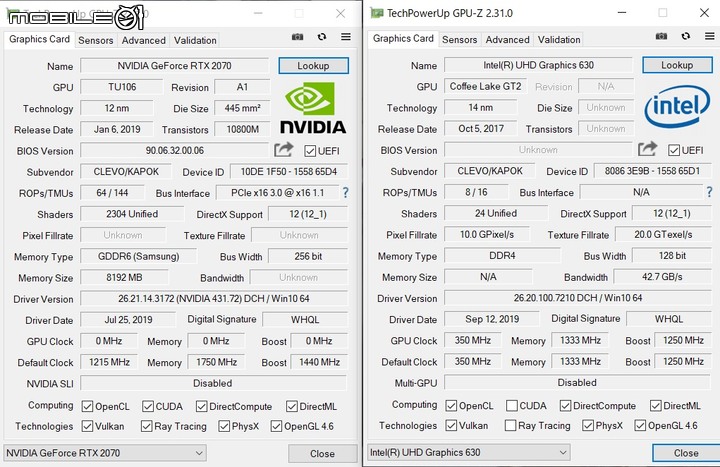Click Name field showing NVIDIA GeForce RTX 2070
The image size is (720, 467).
174,66
